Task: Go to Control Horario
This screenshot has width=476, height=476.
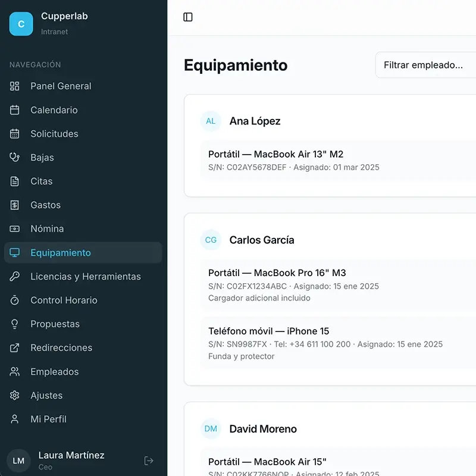Action: pos(83,300)
